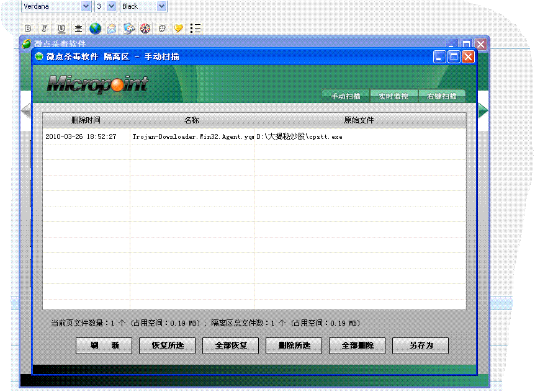Maximize the quarantine 隔离区 window
This screenshot has width=535, height=392.
click(x=454, y=57)
